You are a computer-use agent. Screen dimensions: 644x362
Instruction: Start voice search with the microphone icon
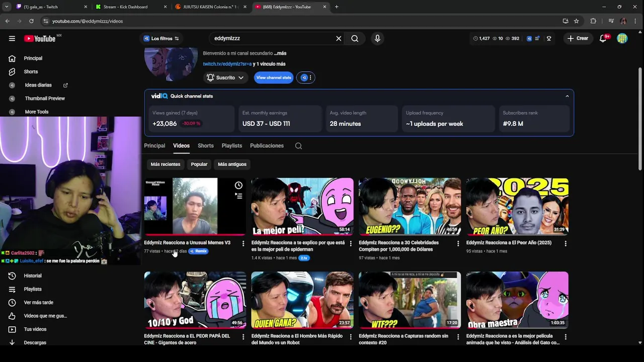[377, 38]
